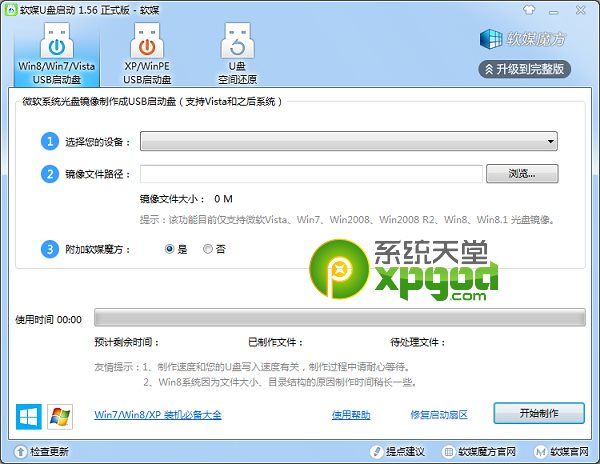Click the Windows 7 flag logo icon
The height and width of the screenshot is (464, 600).
pyautogui.click(x=60, y=417)
